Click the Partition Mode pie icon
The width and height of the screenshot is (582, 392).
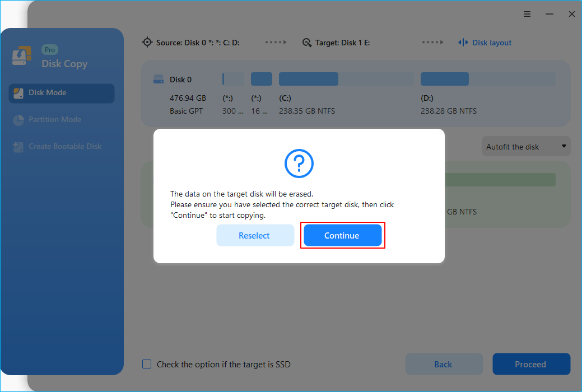point(18,120)
